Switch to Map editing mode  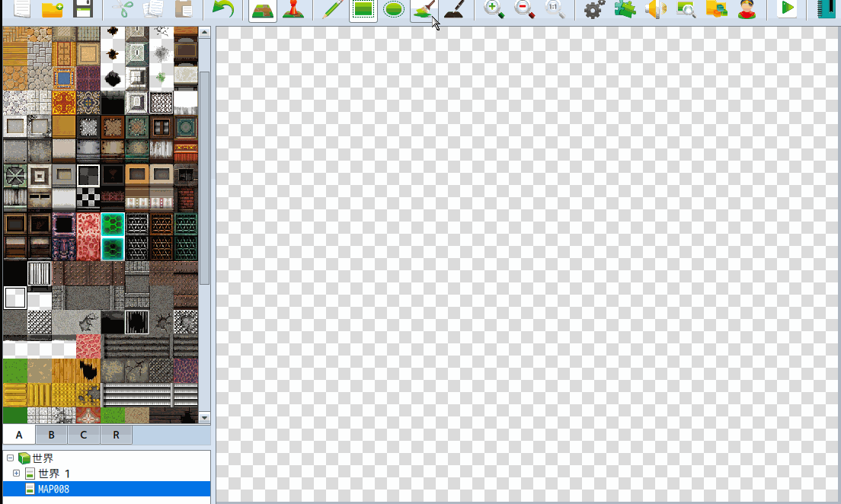point(263,9)
